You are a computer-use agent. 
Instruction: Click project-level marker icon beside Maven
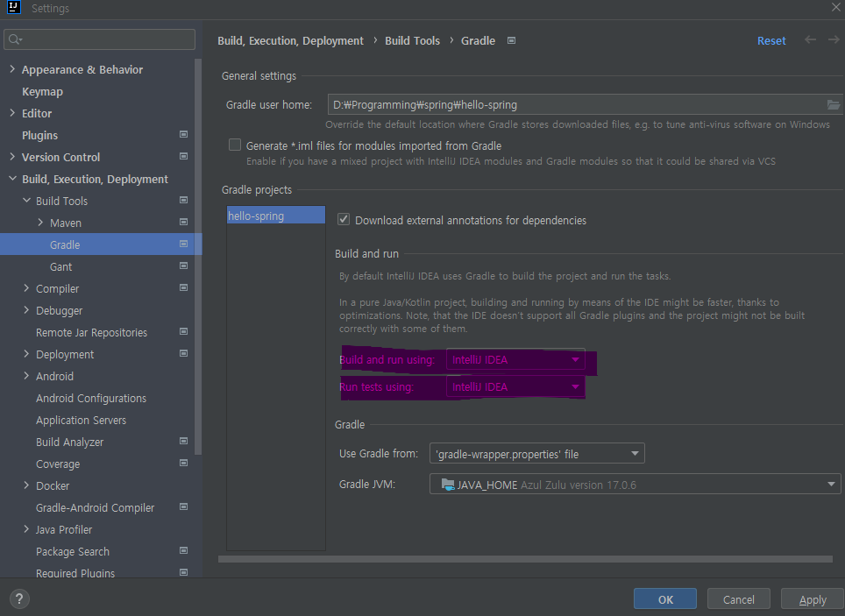pyautogui.click(x=183, y=222)
